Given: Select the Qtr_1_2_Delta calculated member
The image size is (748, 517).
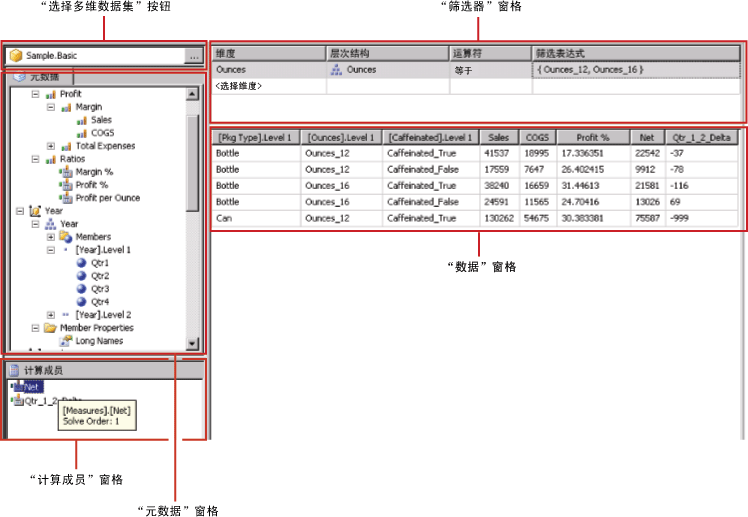Looking at the screenshot, I should [46, 401].
